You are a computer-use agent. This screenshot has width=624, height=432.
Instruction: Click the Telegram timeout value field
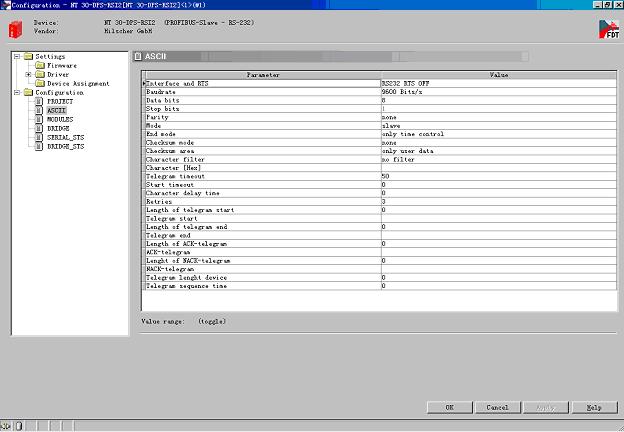(499, 176)
